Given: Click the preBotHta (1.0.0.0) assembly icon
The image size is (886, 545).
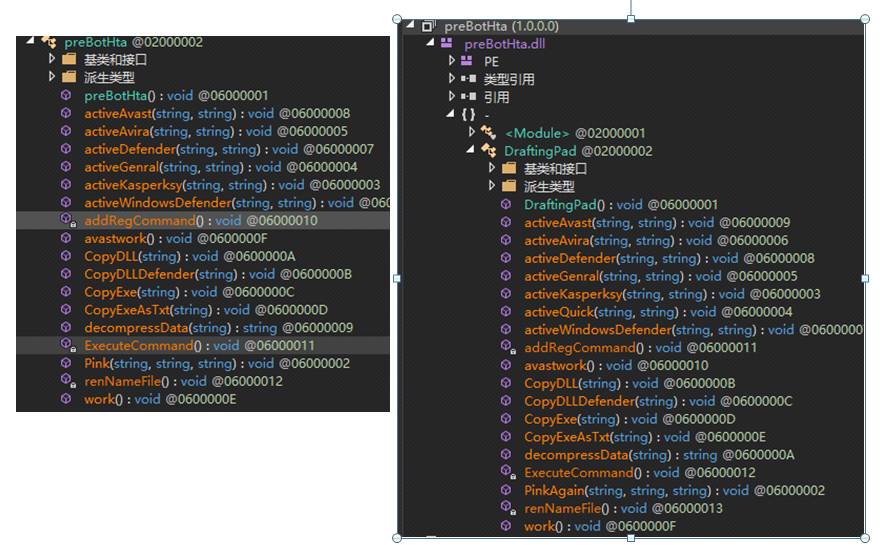Looking at the screenshot, I should click(x=428, y=26).
